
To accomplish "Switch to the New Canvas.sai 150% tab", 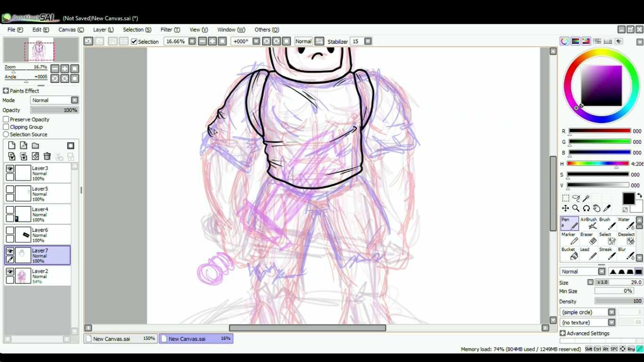I will pyautogui.click(x=121, y=338).
